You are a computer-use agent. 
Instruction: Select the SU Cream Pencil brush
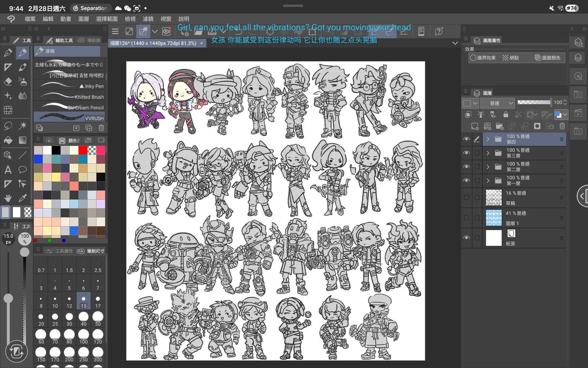click(69, 107)
